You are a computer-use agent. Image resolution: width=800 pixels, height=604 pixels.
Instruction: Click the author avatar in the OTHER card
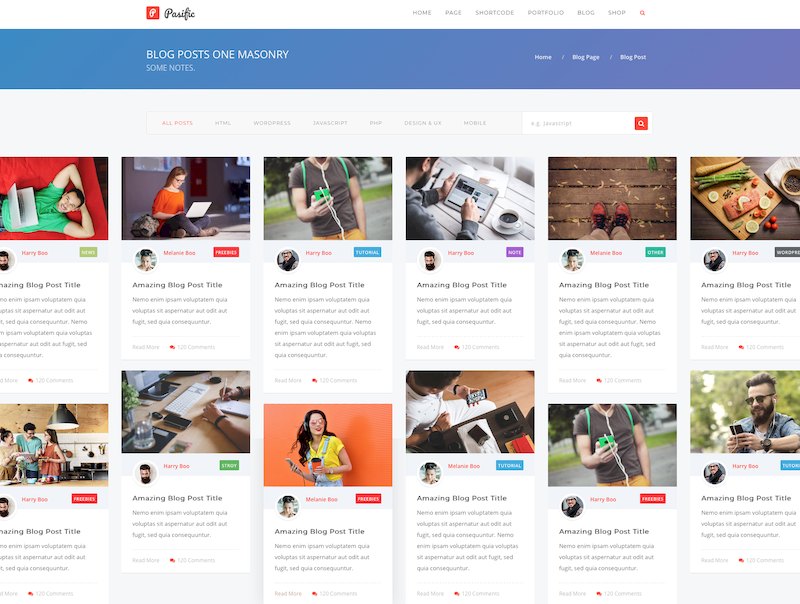point(572,260)
